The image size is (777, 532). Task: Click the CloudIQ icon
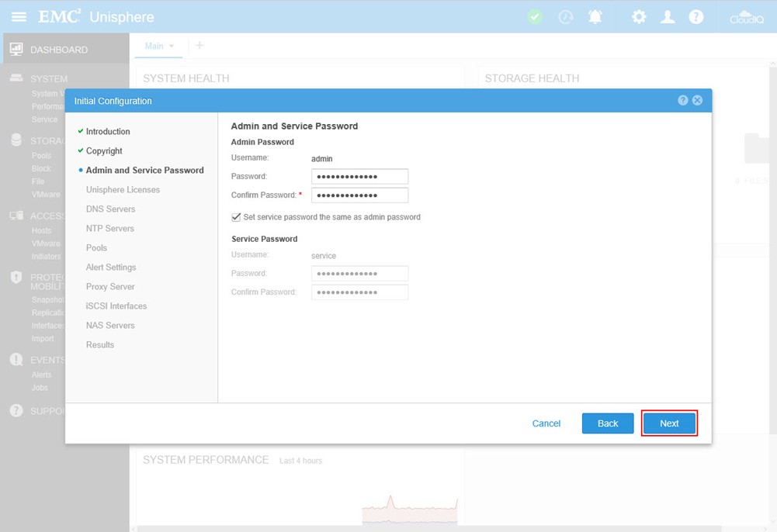coord(746,17)
